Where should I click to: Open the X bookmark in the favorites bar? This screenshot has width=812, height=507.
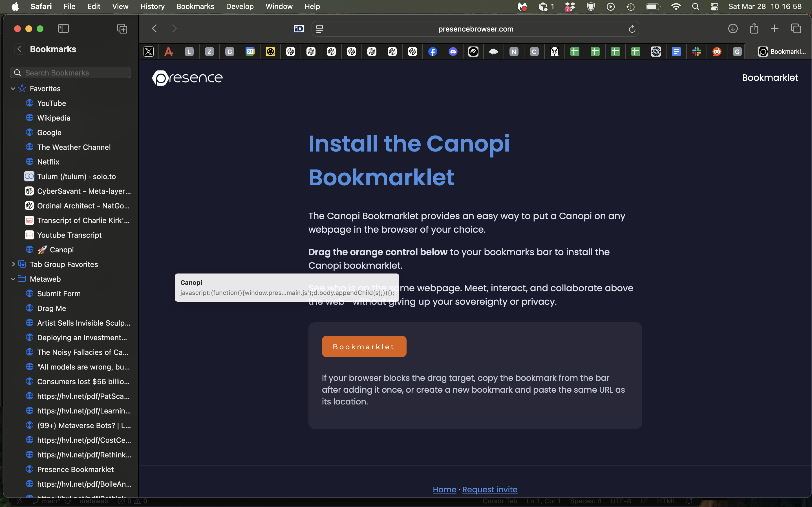tap(149, 51)
